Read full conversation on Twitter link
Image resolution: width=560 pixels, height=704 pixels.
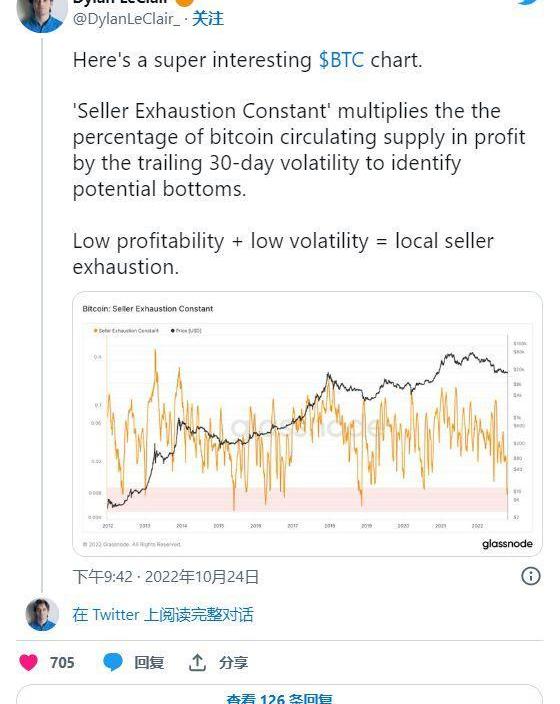(x=163, y=615)
